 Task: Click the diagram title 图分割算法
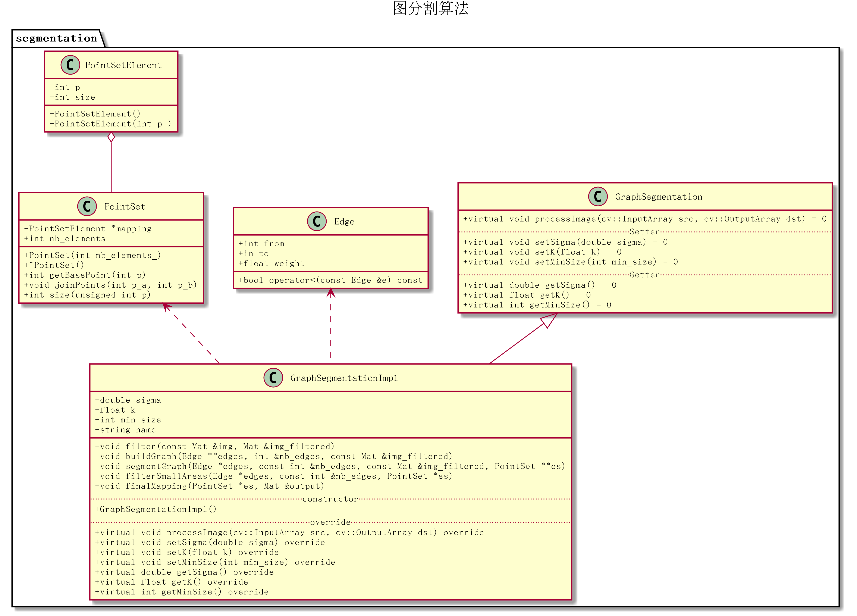[430, 8]
